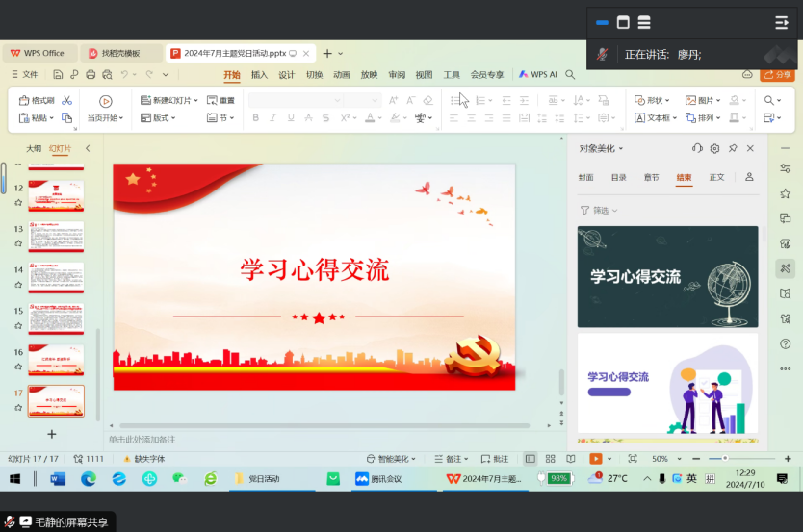Click the headset support icon in 对象美化 panel
The height and width of the screenshot is (532, 803).
pyautogui.click(x=697, y=148)
